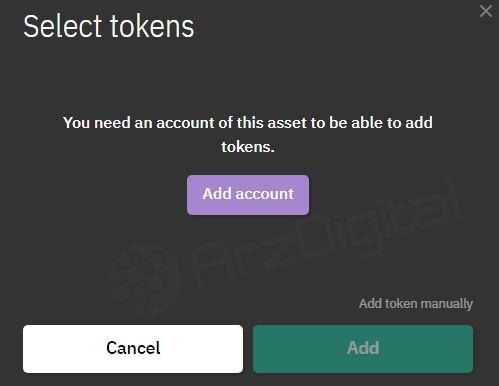Tap the X icon at top right
The height and width of the screenshot is (386, 499).
pos(486,11)
